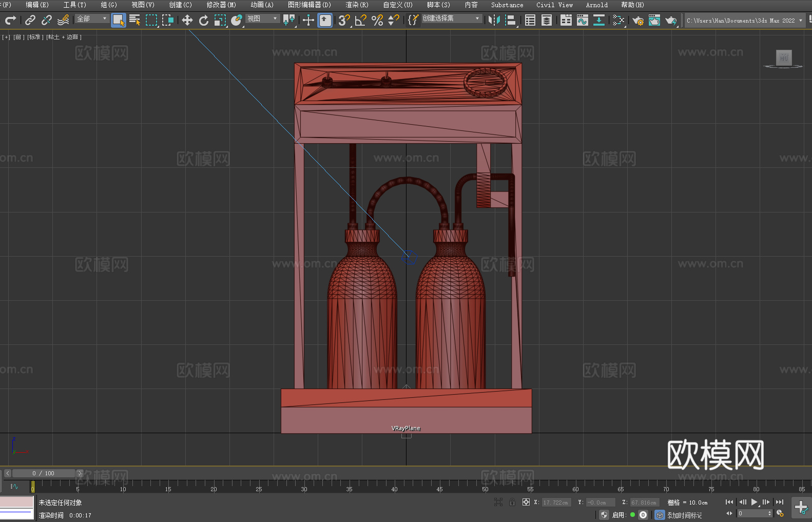This screenshot has width=812, height=522.
Task: Click the Select Object tool
Action: coord(118,20)
